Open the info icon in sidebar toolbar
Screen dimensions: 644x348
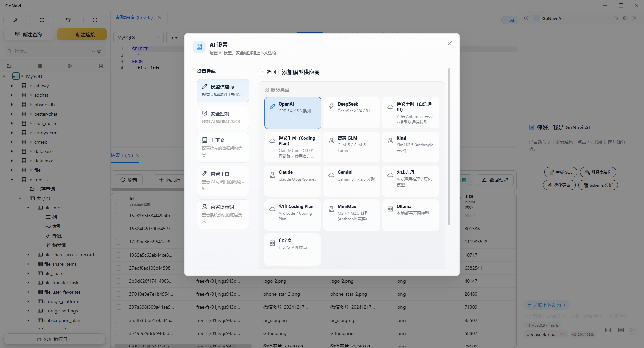[x=95, y=20]
